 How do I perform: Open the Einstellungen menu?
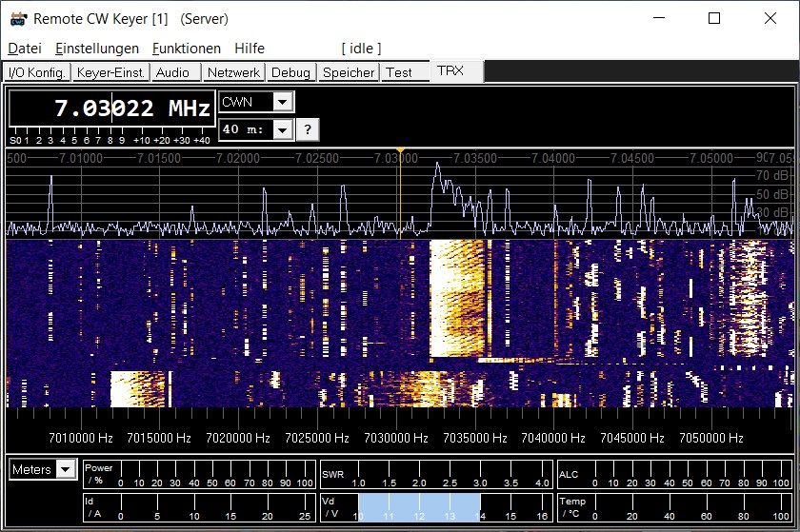[97, 49]
